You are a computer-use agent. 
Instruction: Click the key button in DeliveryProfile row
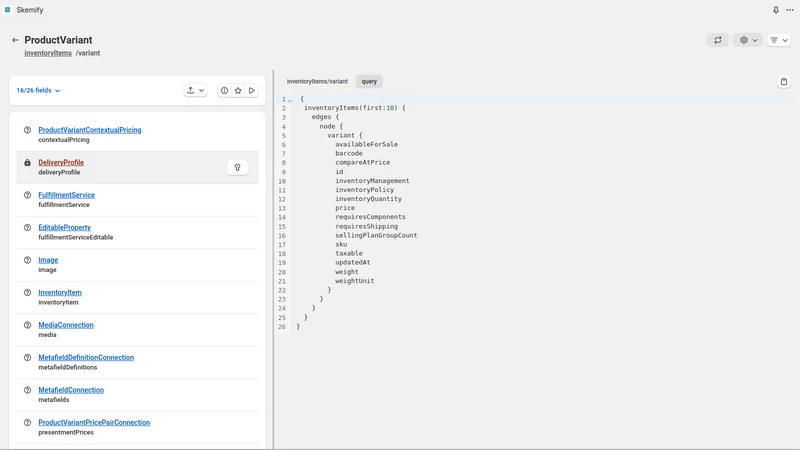pos(237,167)
